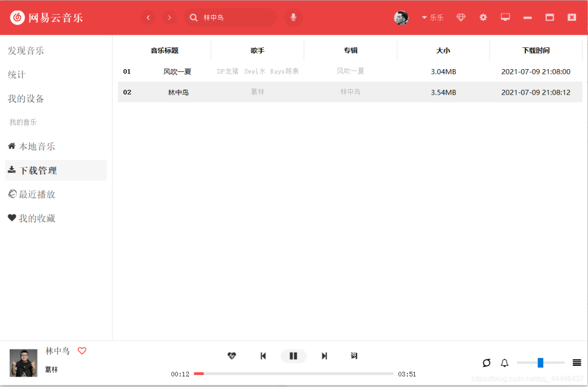Image resolution: width=588 pixels, height=387 pixels.
Task: Activate voice search microphone icon
Action: point(293,17)
